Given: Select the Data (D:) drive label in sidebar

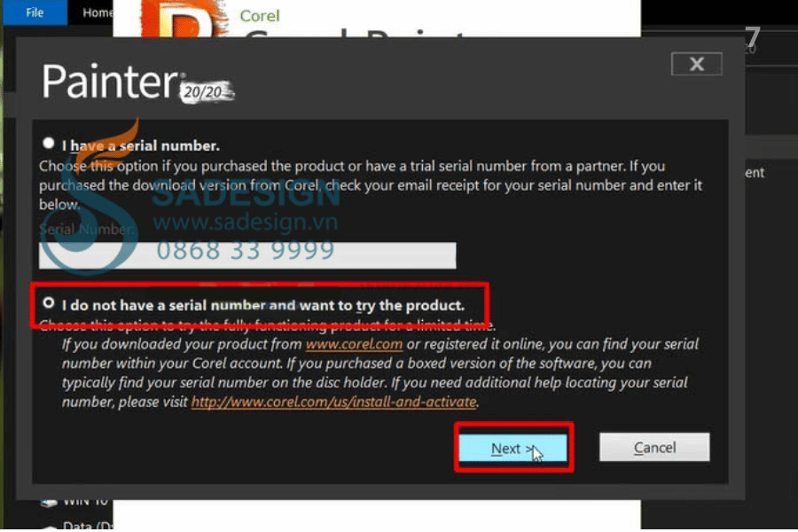Looking at the screenshot, I should click(88, 527).
